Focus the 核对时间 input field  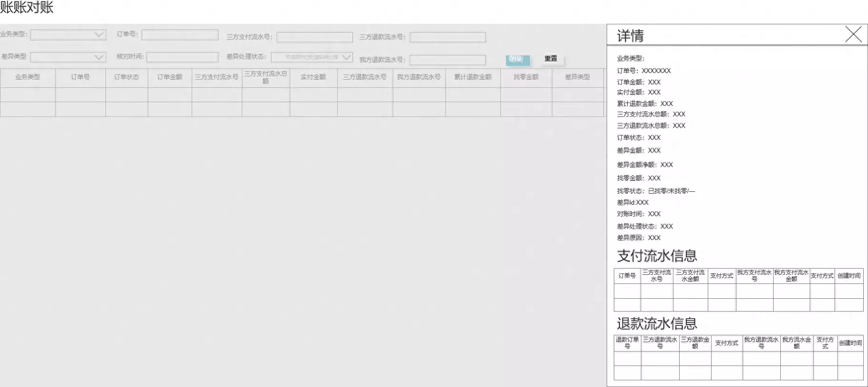click(x=182, y=57)
